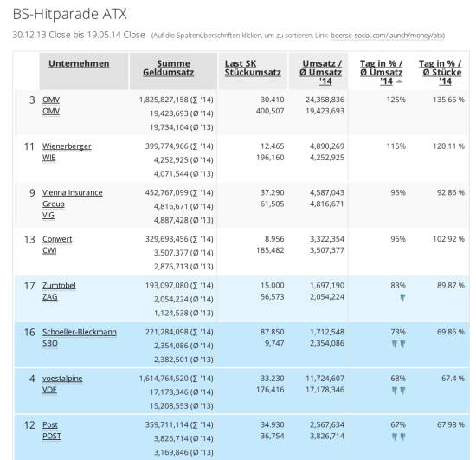Click the down-arrow icon under Zumtobel's 83%
476x460 pixels.
click(402, 298)
